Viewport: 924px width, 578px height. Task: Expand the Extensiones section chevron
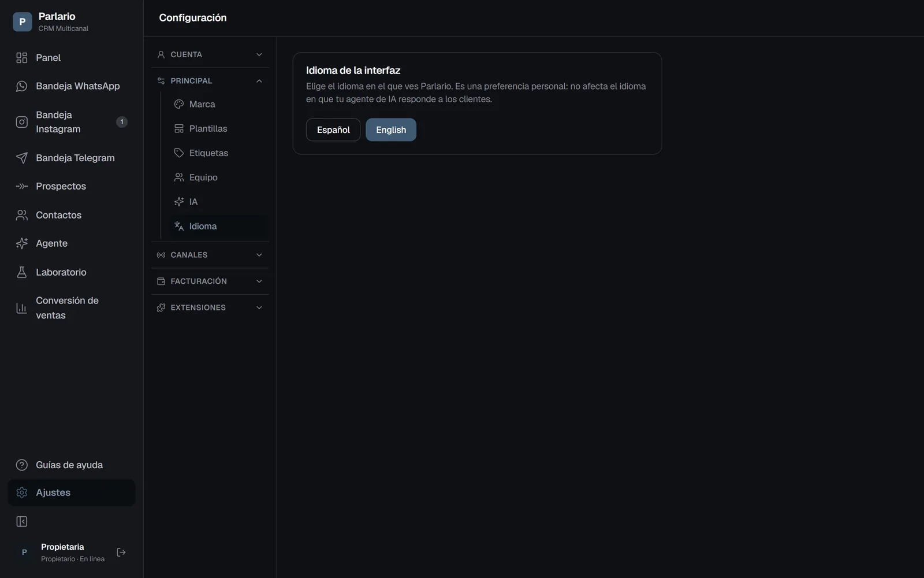pos(259,307)
